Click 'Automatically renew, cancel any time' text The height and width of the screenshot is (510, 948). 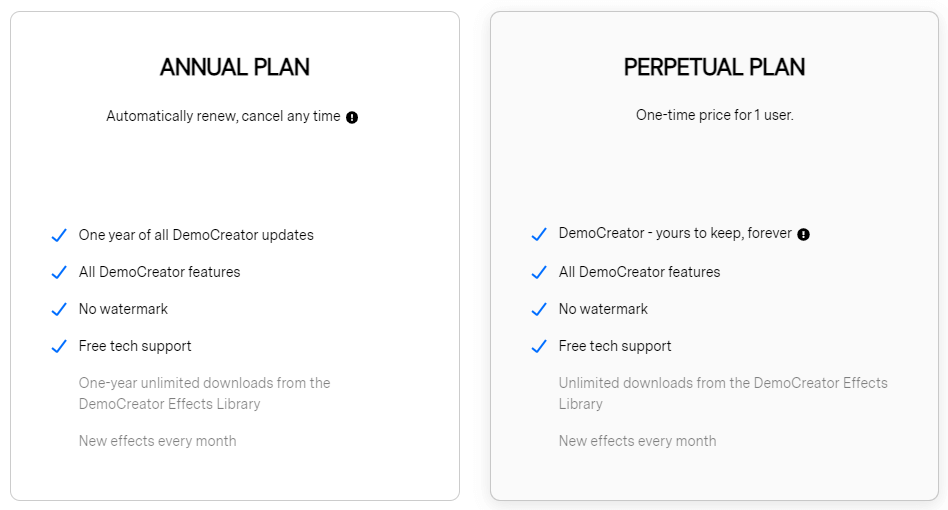[x=223, y=116]
